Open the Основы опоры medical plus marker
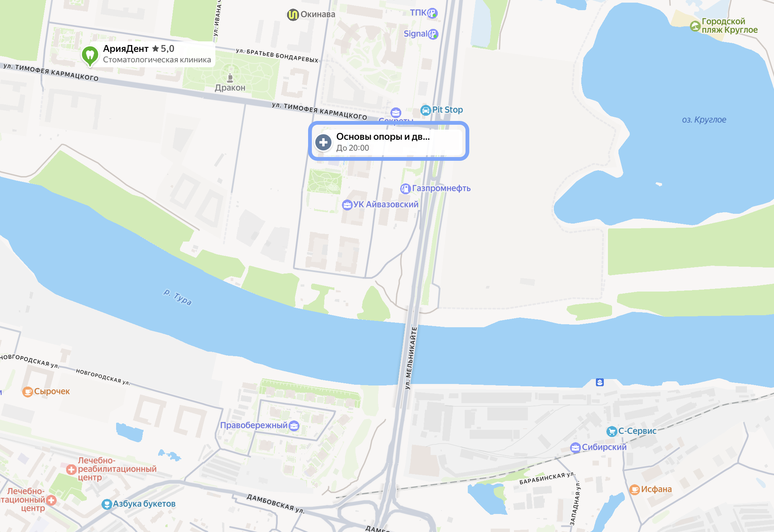The image size is (774, 532). (x=323, y=142)
